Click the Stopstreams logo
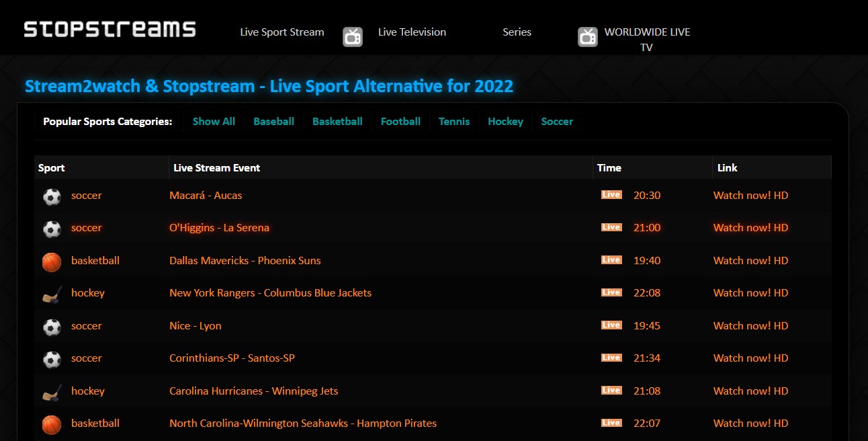The image size is (868, 441). pyautogui.click(x=109, y=29)
